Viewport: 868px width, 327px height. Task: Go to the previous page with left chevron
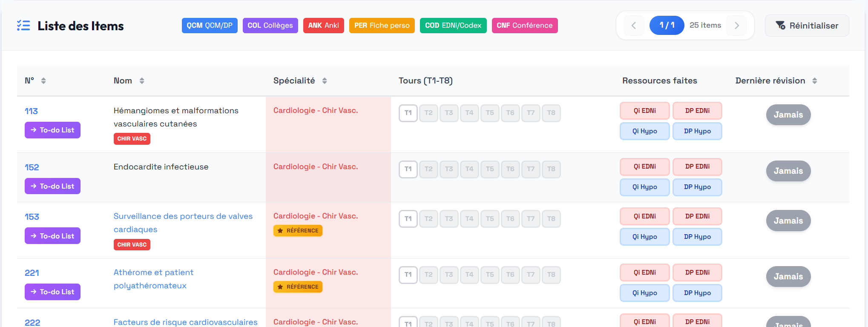634,26
